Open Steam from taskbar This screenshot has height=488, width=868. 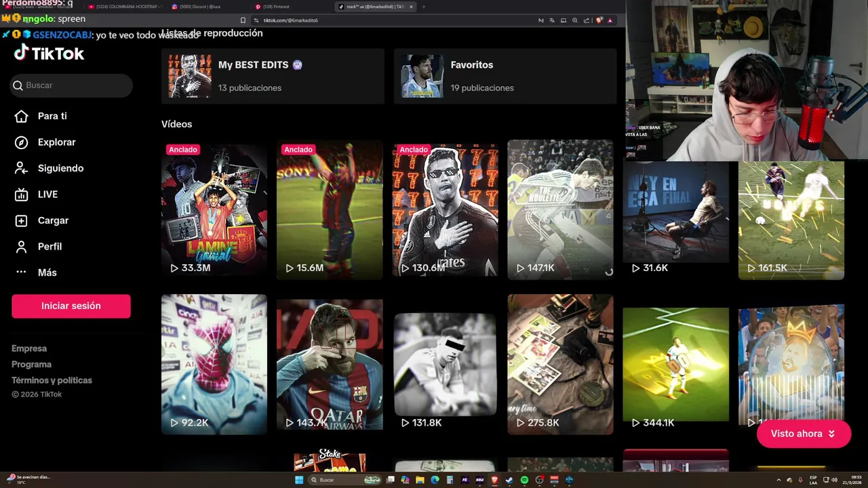click(x=509, y=480)
